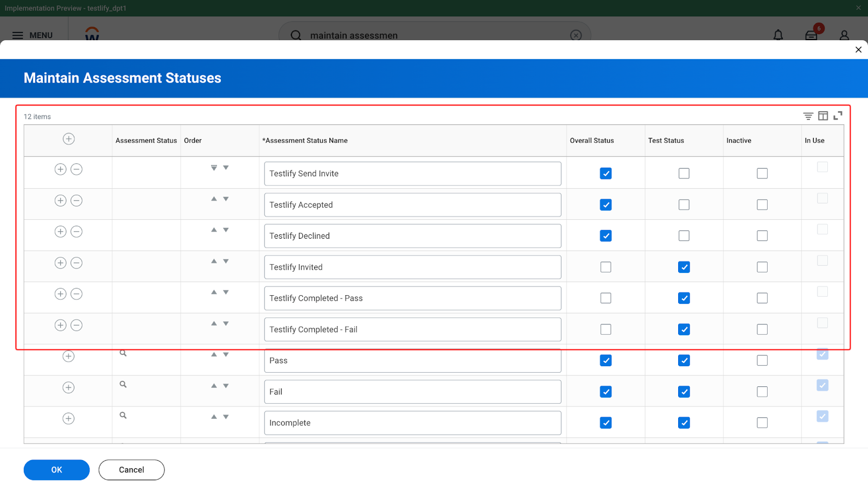Uncheck Overall Status for the Pass row
The width and height of the screenshot is (868, 491).
[606, 361]
